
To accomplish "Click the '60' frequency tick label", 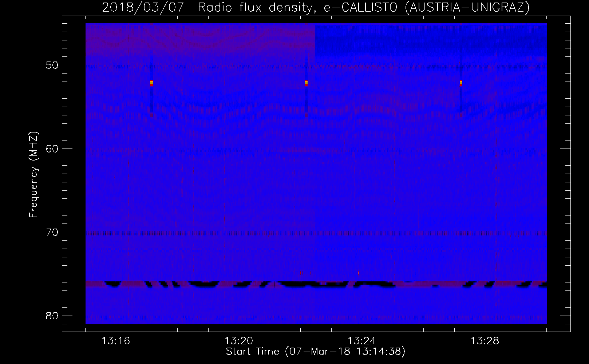I will [52, 149].
